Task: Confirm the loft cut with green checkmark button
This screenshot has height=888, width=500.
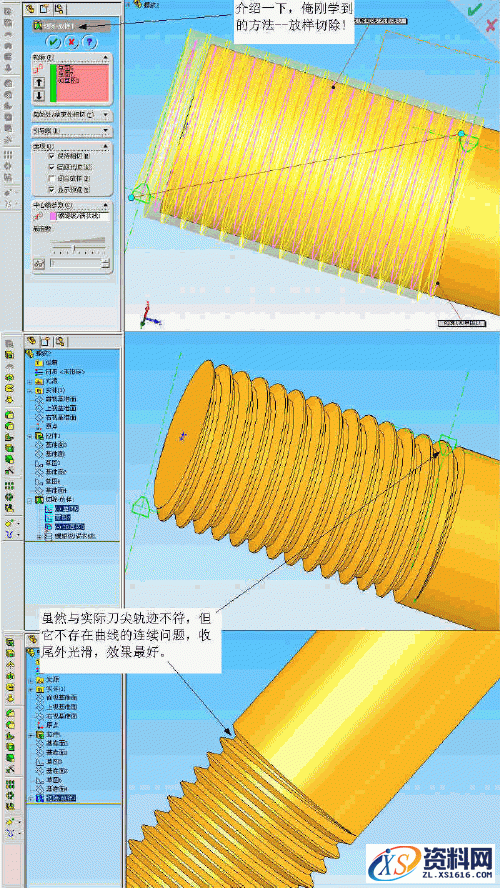Action: pos(53,42)
